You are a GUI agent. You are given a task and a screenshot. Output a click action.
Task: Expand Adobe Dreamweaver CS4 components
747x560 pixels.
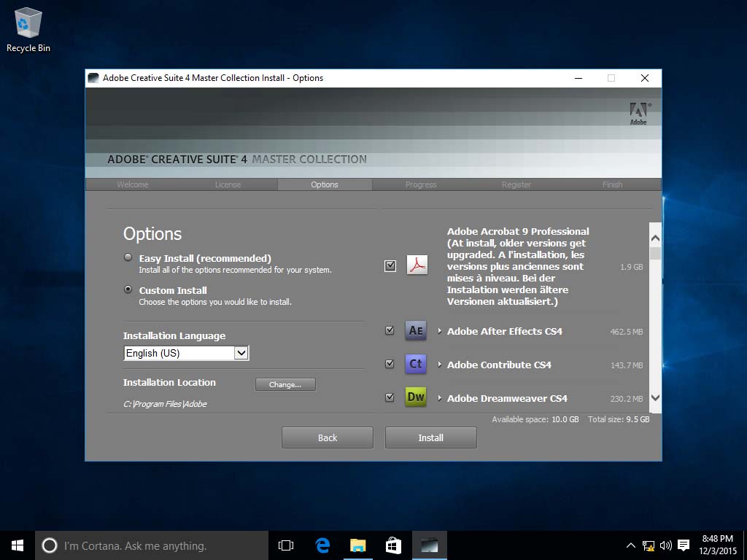(x=440, y=398)
